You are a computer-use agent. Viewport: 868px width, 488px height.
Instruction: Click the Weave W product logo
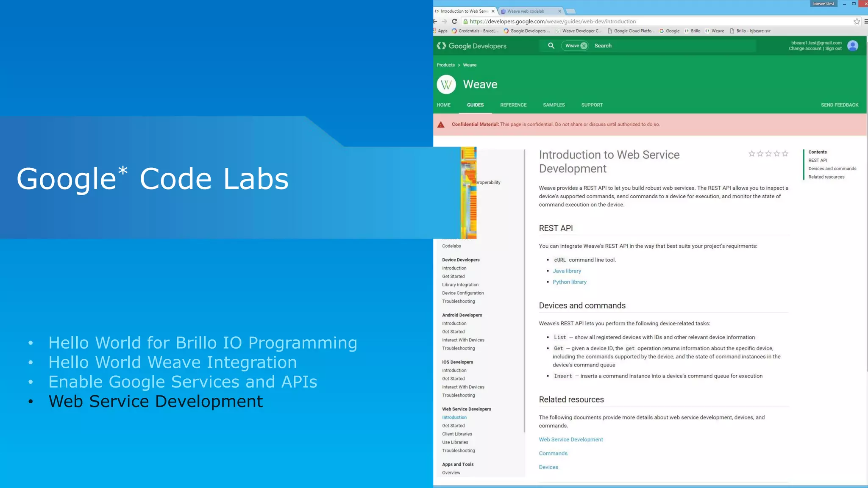point(446,84)
